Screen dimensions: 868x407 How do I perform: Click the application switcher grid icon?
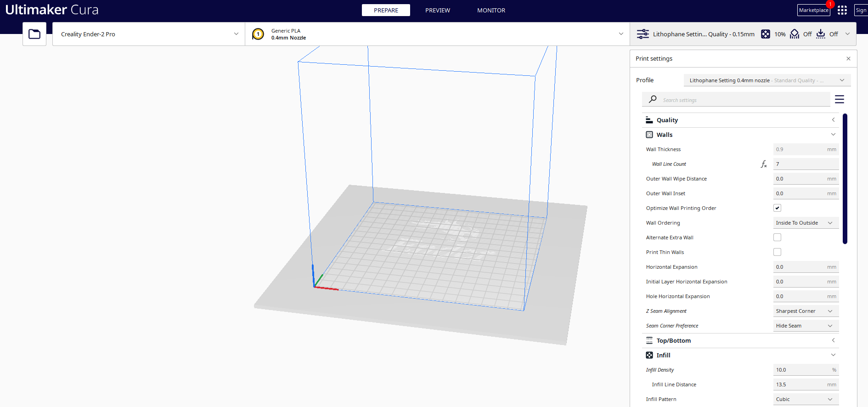tap(842, 10)
